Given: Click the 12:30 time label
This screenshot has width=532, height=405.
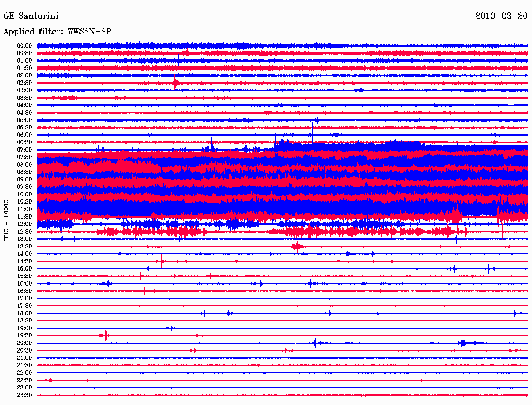Looking at the screenshot, I should 24,232.
